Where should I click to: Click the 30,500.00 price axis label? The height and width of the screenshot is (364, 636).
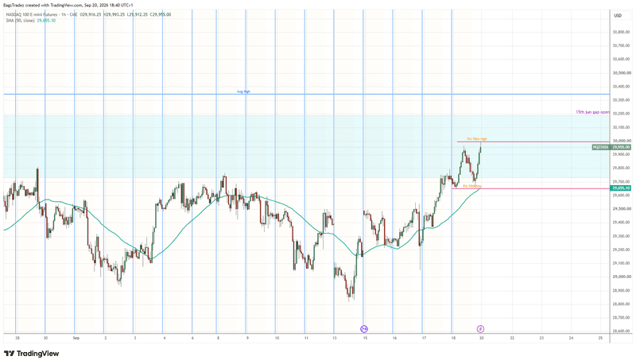click(x=622, y=73)
